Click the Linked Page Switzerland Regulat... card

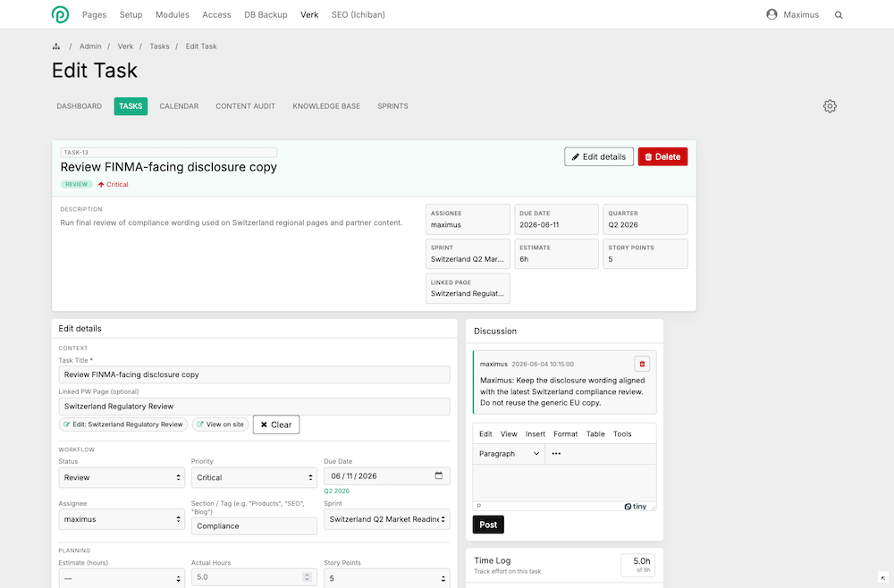coord(468,289)
